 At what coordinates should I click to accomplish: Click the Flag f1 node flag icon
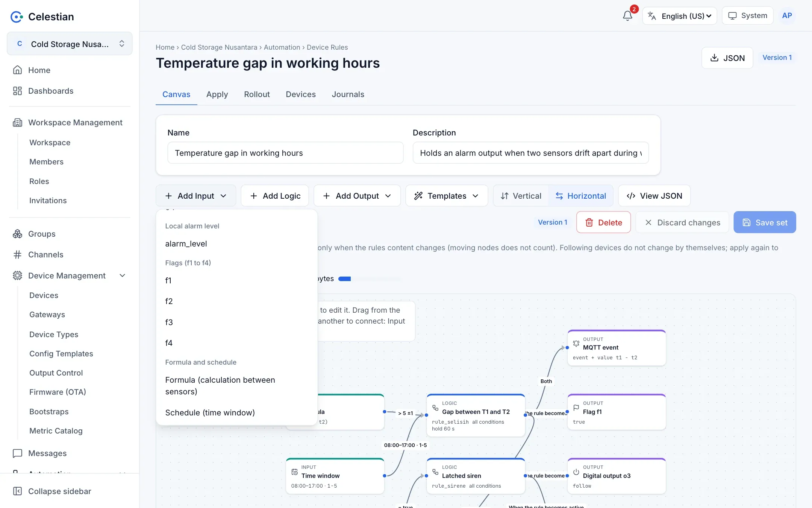(x=576, y=408)
